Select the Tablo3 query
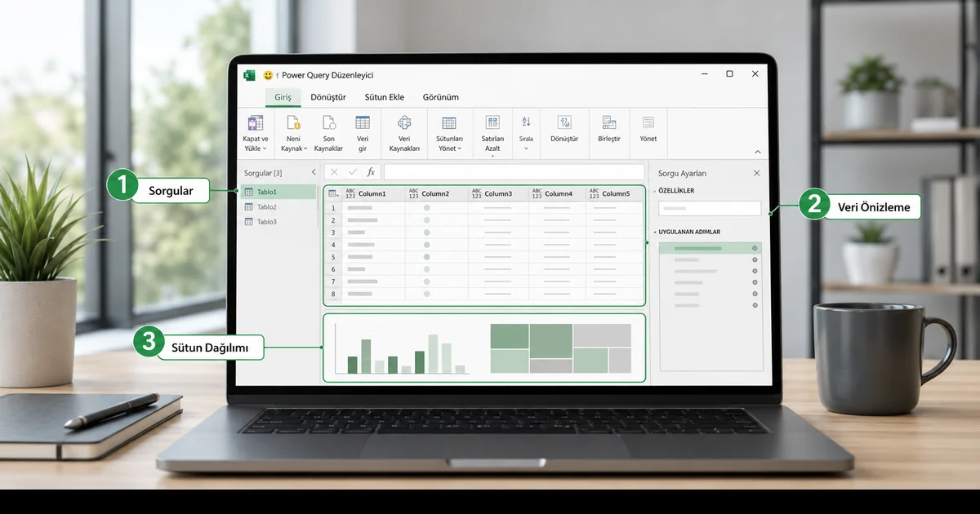Screen dimensions: 980x514 pos(279,222)
